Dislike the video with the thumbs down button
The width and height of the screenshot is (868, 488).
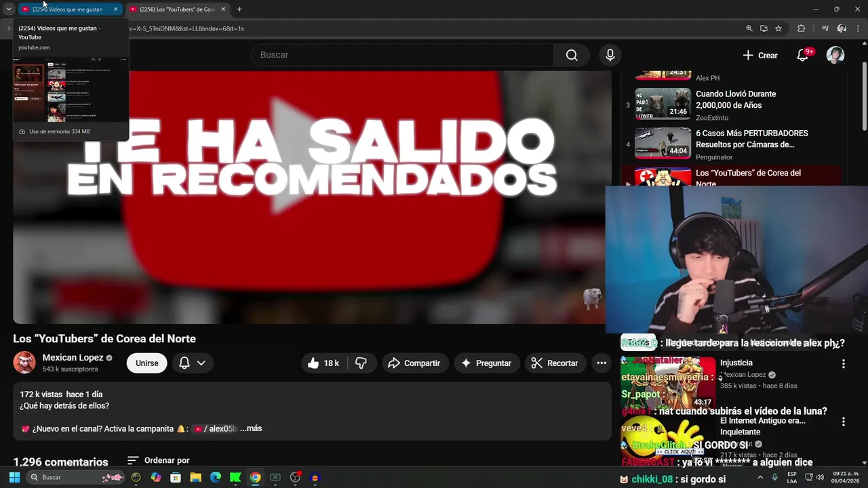(361, 363)
